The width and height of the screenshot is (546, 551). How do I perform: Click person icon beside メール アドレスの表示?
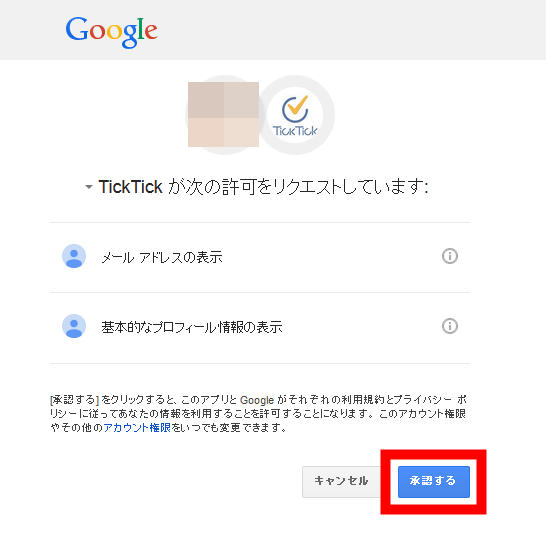74,256
